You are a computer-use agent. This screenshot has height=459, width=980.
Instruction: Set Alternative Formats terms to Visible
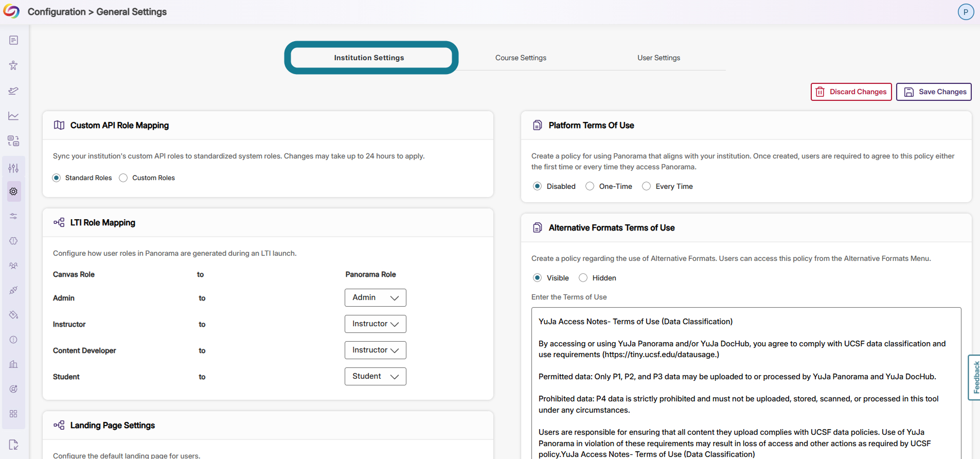pos(538,278)
